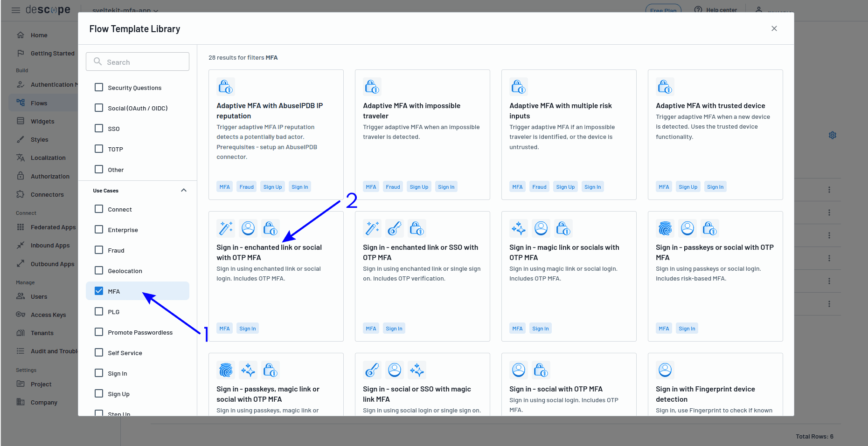The image size is (868, 446).
Task: Open the Federated Apps section
Action: (53, 227)
